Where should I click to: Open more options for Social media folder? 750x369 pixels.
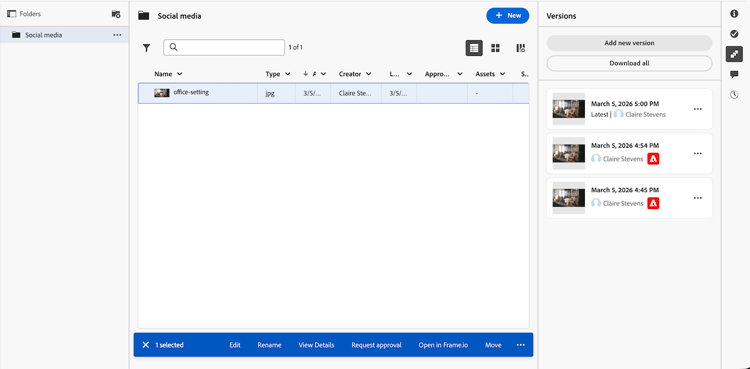117,35
